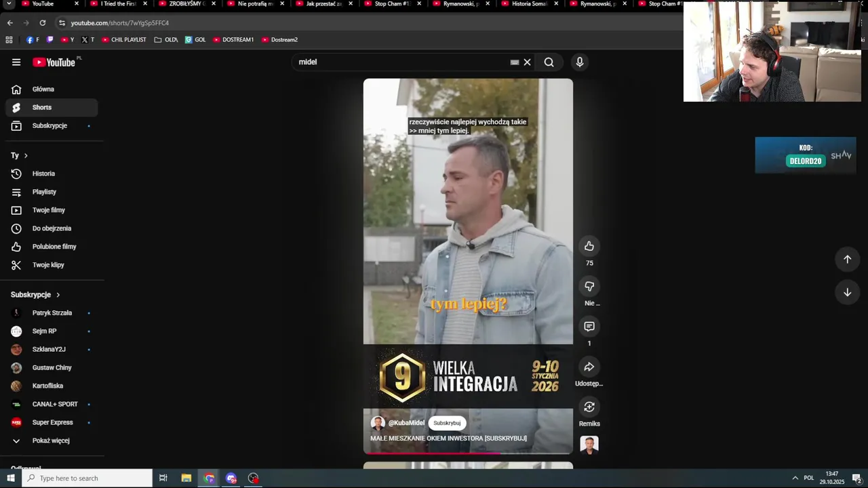Open the sound thumbnail below Remiks
Viewport: 868px width, 488px height.
pos(589,445)
